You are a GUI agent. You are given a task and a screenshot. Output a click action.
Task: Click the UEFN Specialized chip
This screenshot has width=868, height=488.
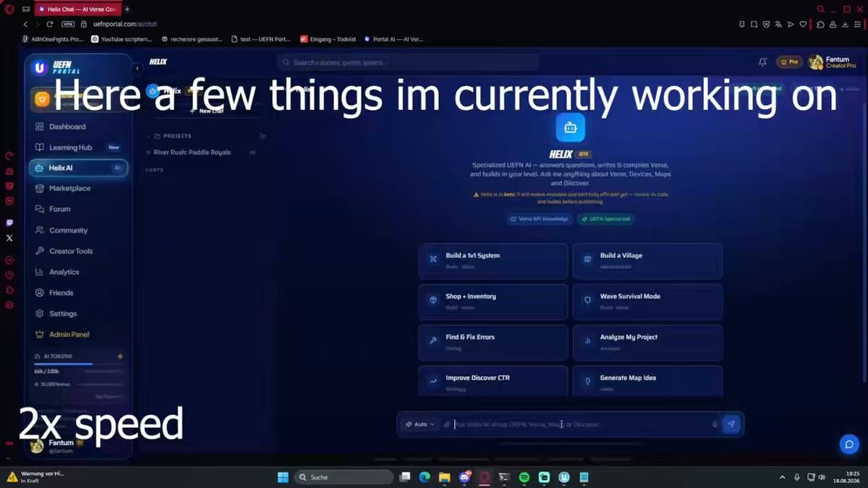coord(606,218)
